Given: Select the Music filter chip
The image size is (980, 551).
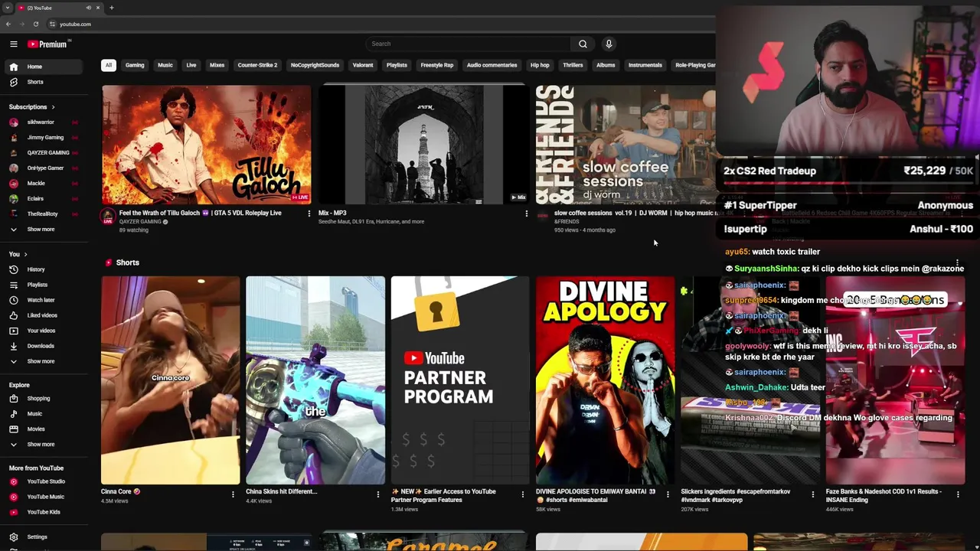Looking at the screenshot, I should tap(165, 65).
